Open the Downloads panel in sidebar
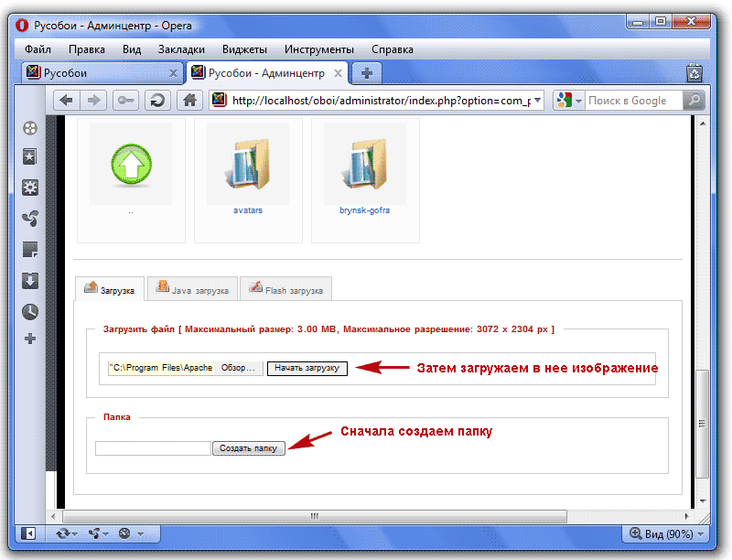This screenshot has height=560, width=732. 30,281
